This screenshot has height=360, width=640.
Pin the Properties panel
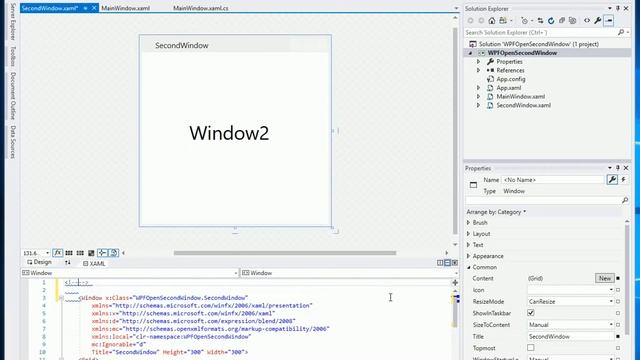(618, 168)
